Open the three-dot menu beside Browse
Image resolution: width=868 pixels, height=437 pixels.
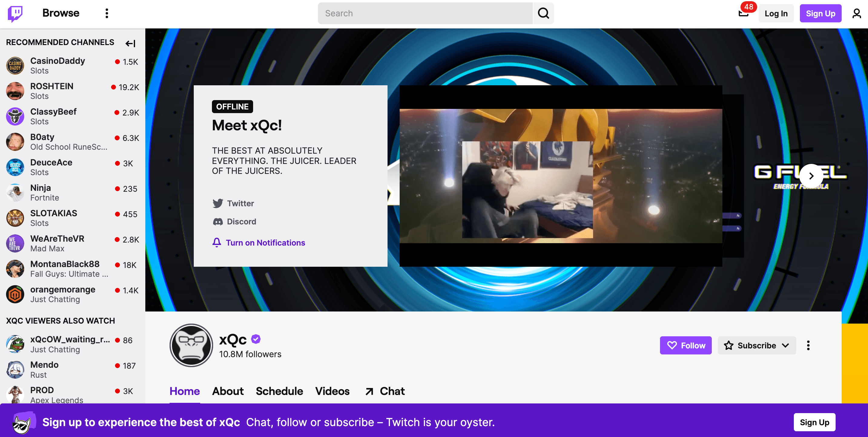coord(107,14)
